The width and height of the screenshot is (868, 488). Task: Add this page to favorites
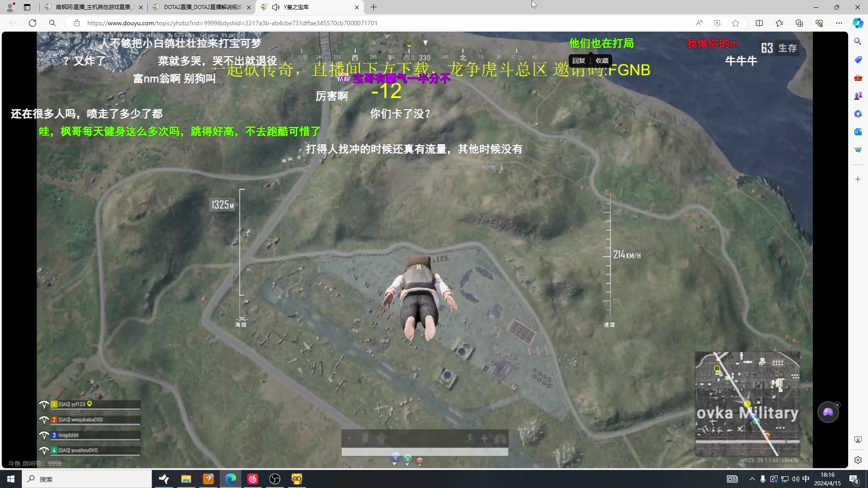(x=736, y=23)
